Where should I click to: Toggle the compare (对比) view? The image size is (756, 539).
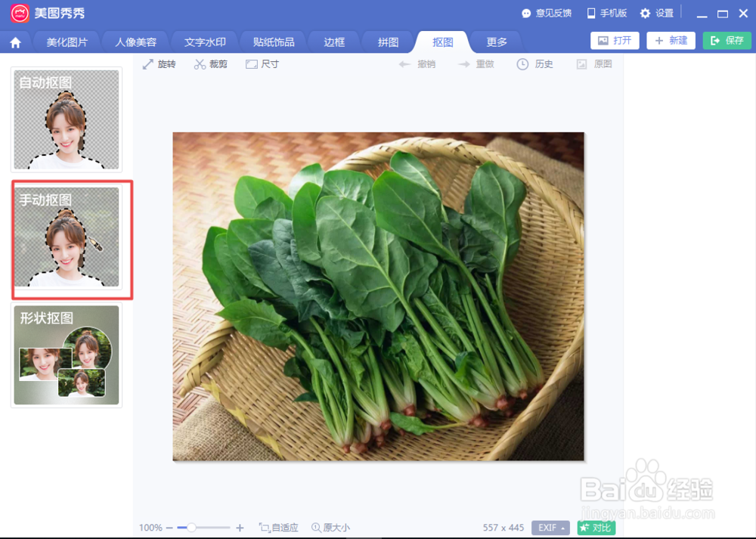[596, 528]
